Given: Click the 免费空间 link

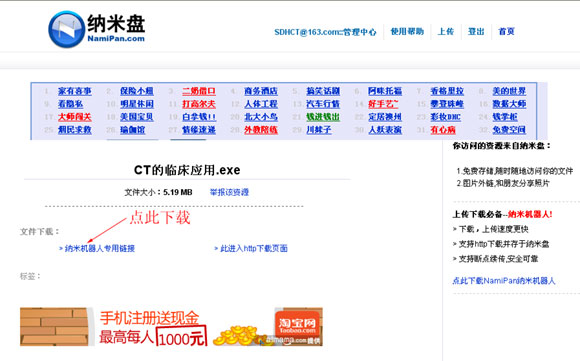Looking at the screenshot, I should pyautogui.click(x=509, y=130).
